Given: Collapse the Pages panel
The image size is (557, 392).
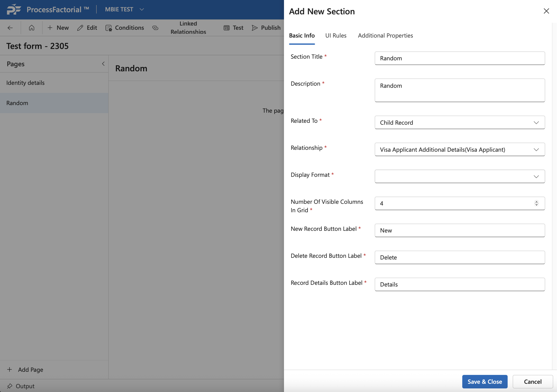Looking at the screenshot, I should tap(103, 64).
